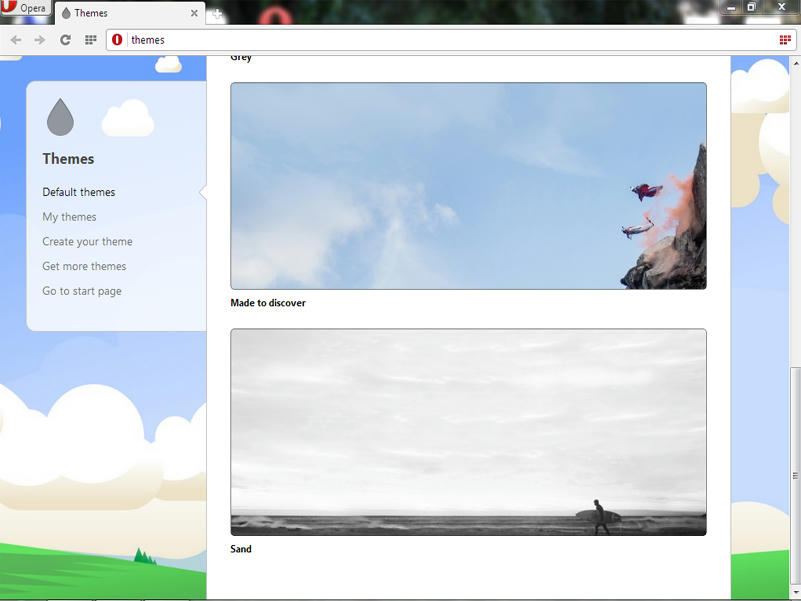Minimize the Opera window
Viewport: 801px width, 601px height.
point(731,7)
